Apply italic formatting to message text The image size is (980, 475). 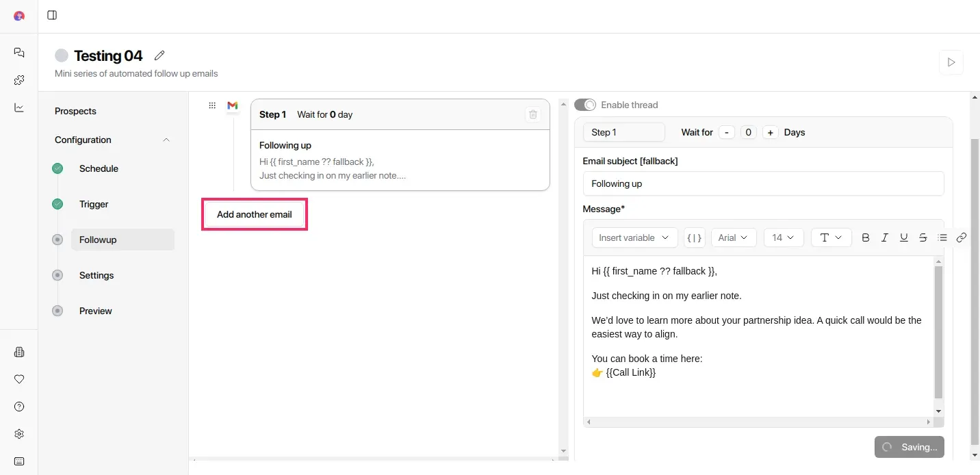coord(885,237)
